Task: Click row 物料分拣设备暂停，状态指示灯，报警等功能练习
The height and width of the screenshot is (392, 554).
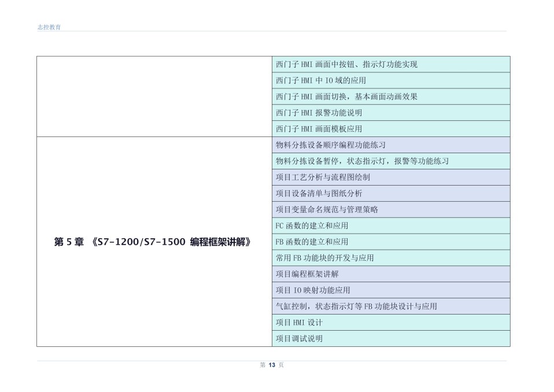Action: 391,161
